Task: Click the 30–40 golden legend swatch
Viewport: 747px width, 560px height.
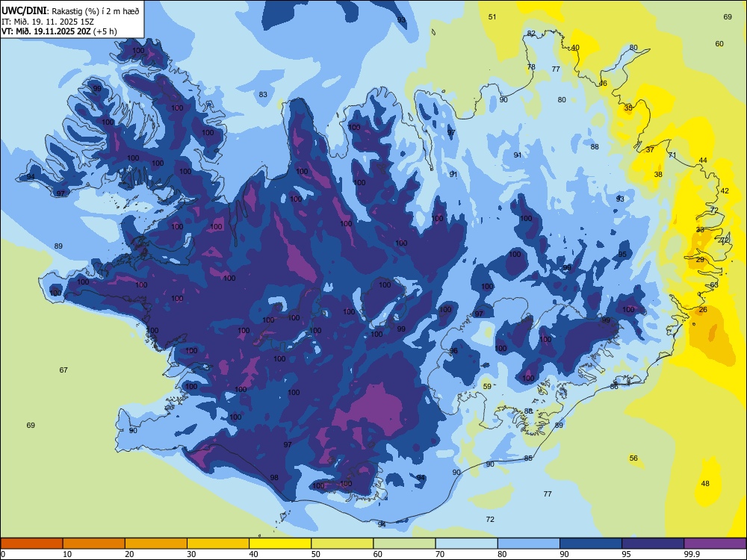Action: (218, 544)
